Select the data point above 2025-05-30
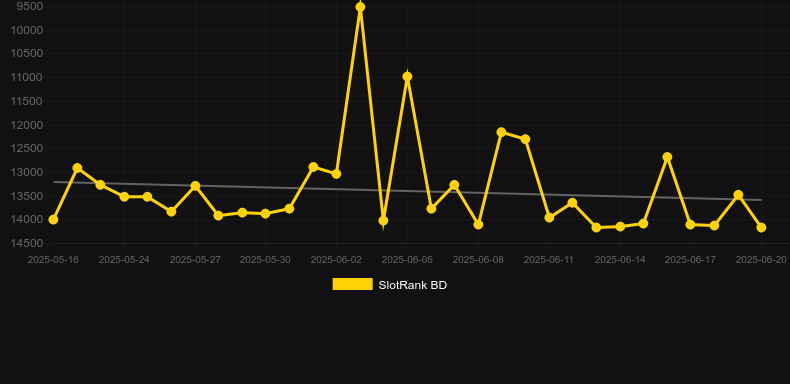790x384 pixels. (266, 214)
